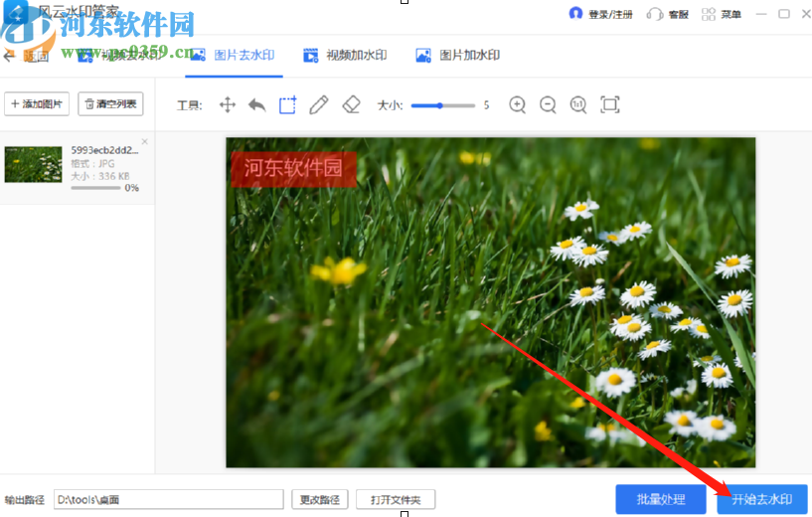This screenshot has height=517, width=812.
Task: Go to the 图片去水印 tab
Action: [233, 56]
